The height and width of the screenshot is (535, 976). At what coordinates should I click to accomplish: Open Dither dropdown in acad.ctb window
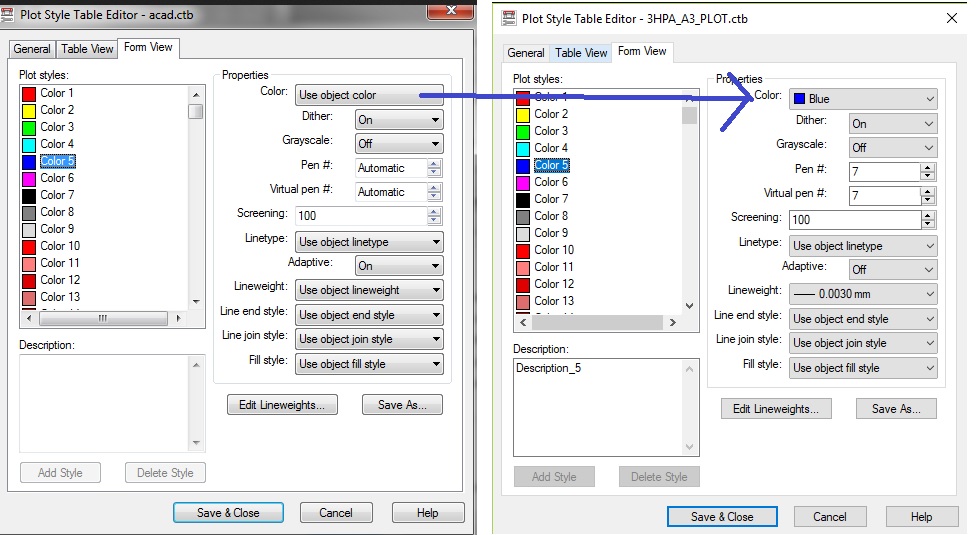399,119
